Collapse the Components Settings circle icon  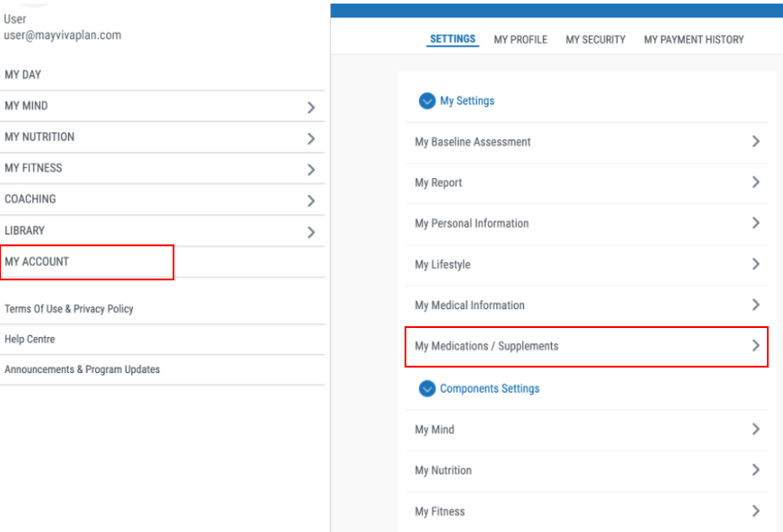[427, 389]
